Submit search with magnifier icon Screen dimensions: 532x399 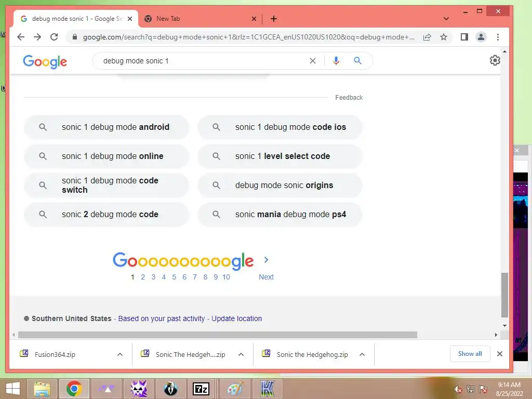pyautogui.click(x=357, y=61)
